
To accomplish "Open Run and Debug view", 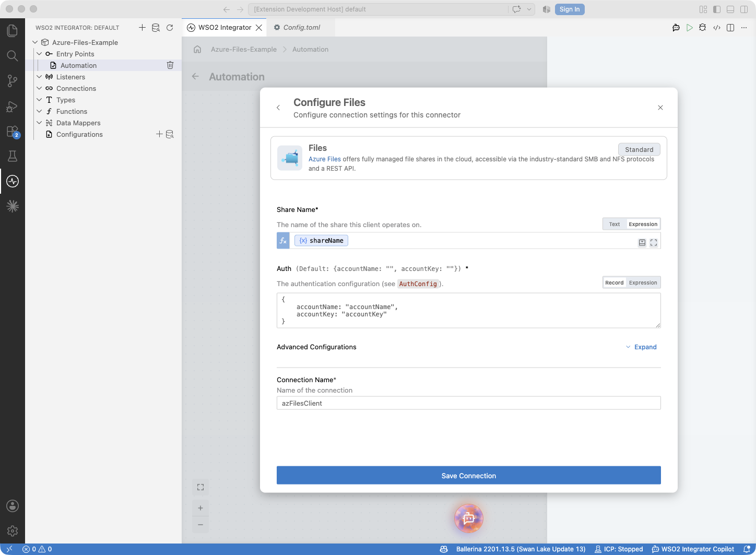I will tap(13, 106).
